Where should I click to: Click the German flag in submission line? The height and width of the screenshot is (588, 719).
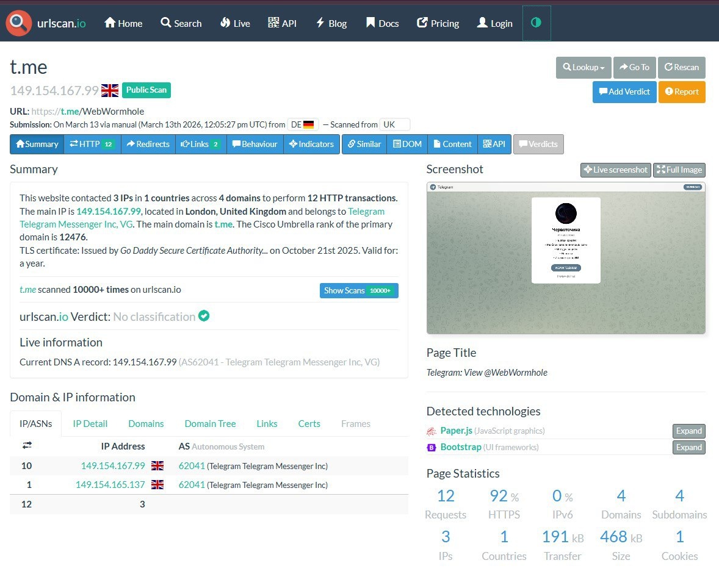point(309,124)
